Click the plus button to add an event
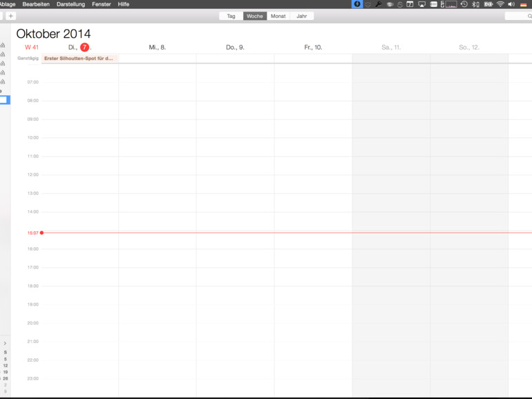 (x=11, y=16)
